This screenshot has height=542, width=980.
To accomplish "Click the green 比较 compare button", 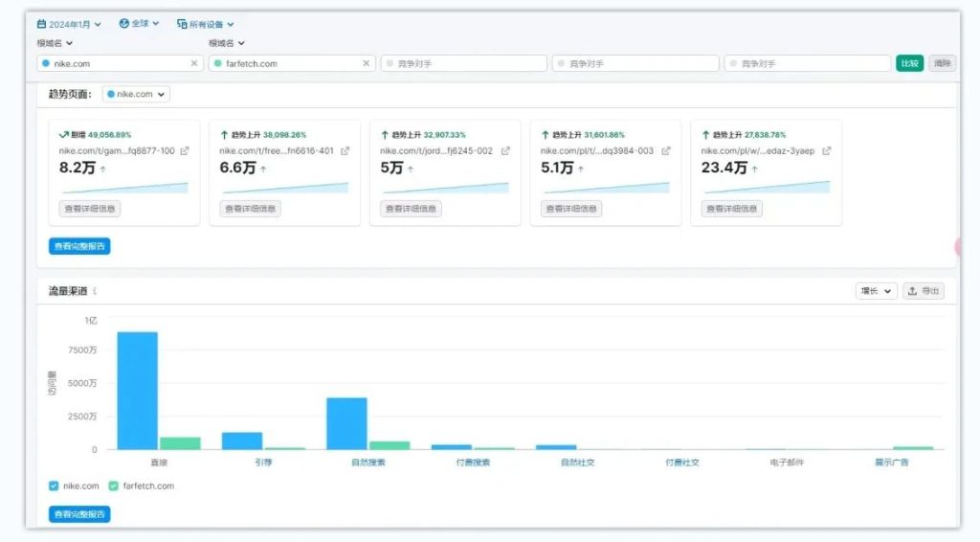I will [909, 63].
